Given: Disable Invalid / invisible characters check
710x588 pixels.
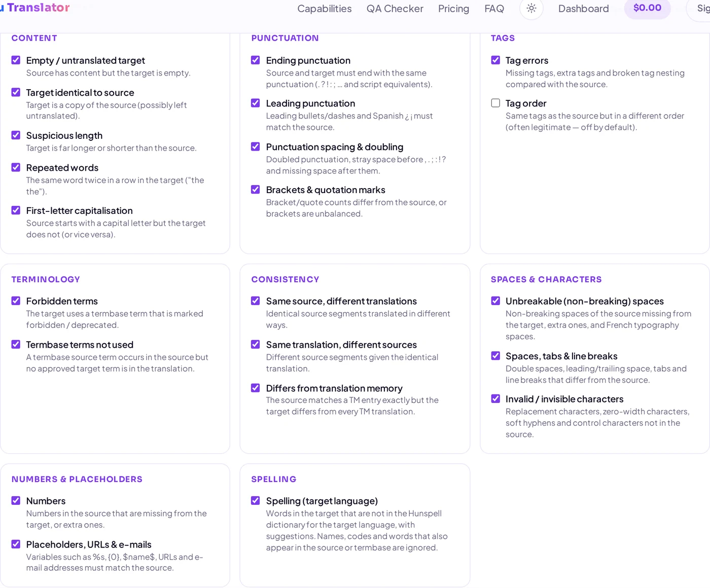Looking at the screenshot, I should (x=495, y=399).
